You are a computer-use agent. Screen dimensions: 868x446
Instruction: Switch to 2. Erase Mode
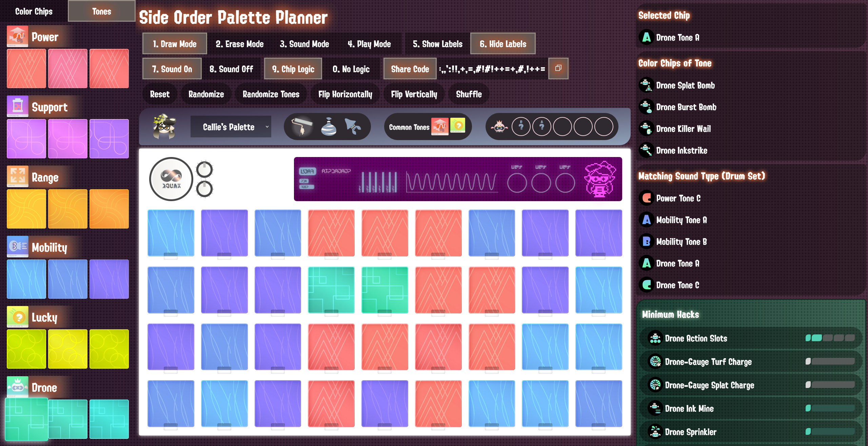tap(240, 44)
